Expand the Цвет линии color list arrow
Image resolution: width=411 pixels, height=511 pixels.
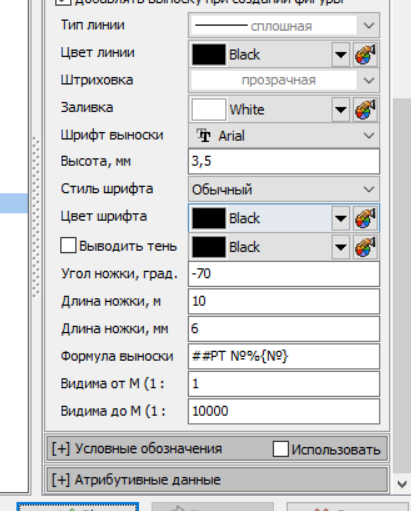pyautogui.click(x=340, y=54)
